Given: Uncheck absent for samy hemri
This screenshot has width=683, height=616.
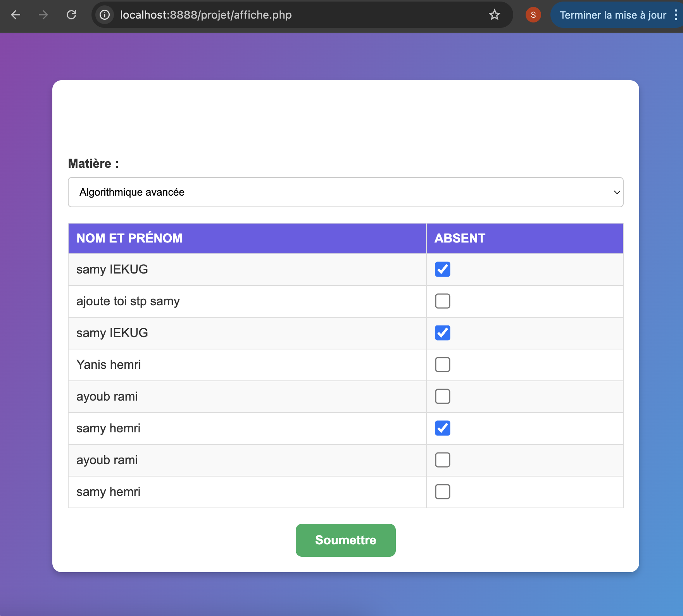Looking at the screenshot, I should 442,428.
